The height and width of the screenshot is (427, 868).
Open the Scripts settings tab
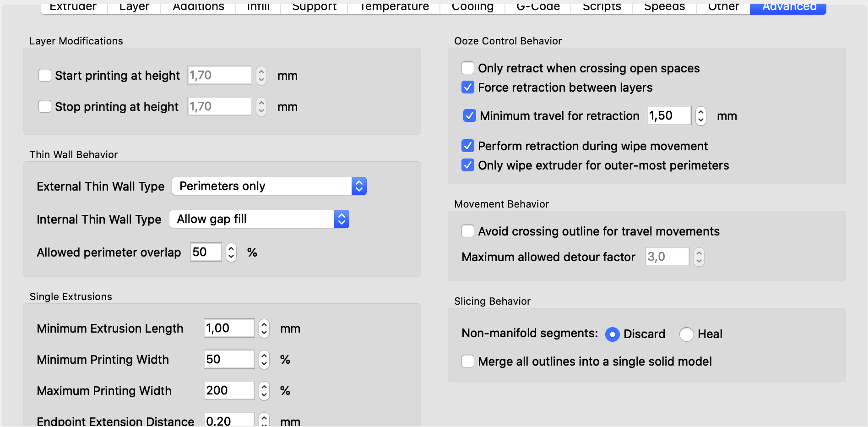click(x=602, y=7)
